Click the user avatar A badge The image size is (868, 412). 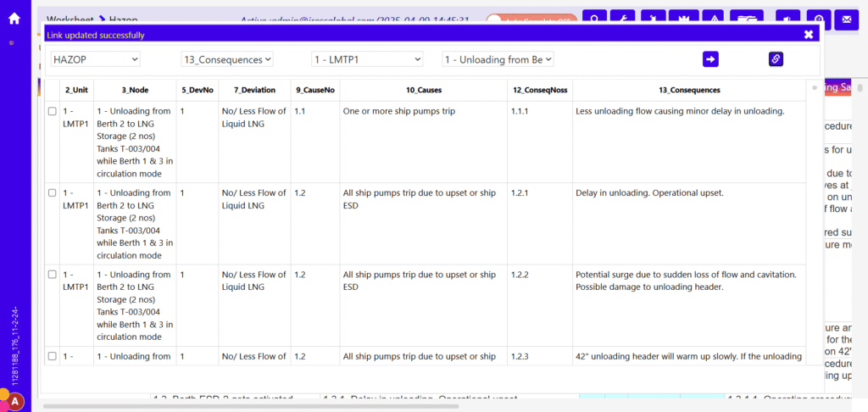[x=15, y=402]
